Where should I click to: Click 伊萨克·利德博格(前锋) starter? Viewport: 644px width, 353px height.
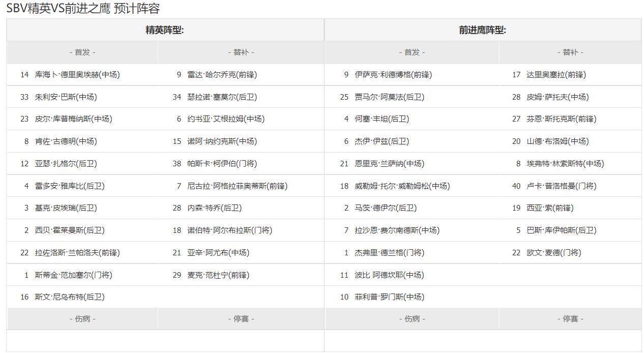pos(393,75)
